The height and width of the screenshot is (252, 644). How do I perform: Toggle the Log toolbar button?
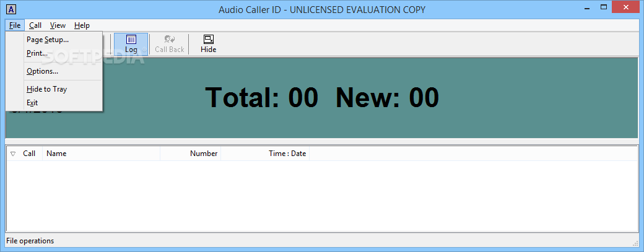pyautogui.click(x=131, y=45)
